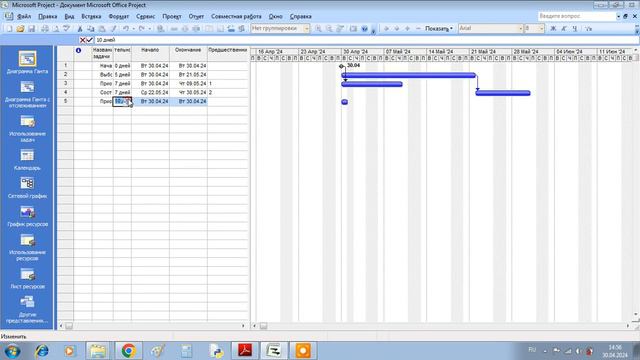Toggle underline formatting button
Viewport: 640px width, 360px height.
pyautogui.click(x=575, y=29)
